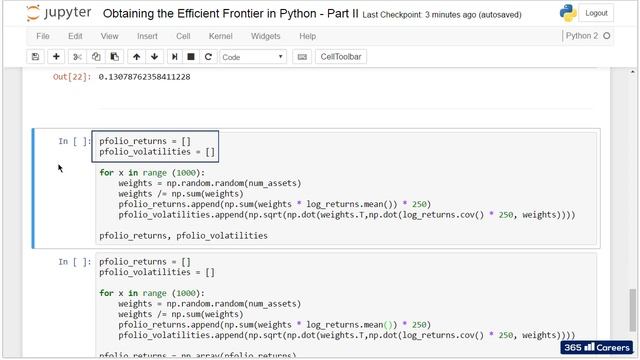The height and width of the screenshot is (360, 640).
Task: Open the Help menu
Action: click(x=308, y=36)
